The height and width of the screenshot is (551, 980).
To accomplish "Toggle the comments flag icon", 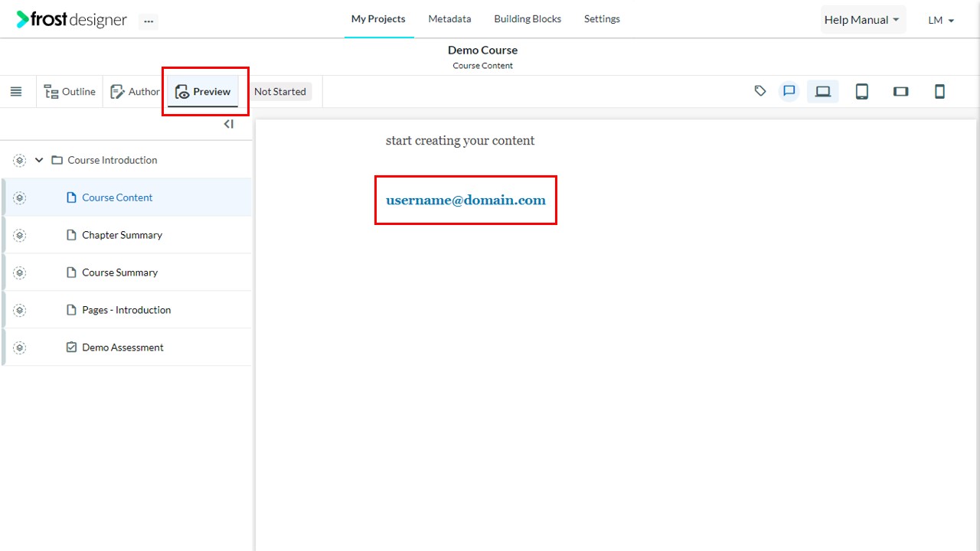I will tap(789, 91).
